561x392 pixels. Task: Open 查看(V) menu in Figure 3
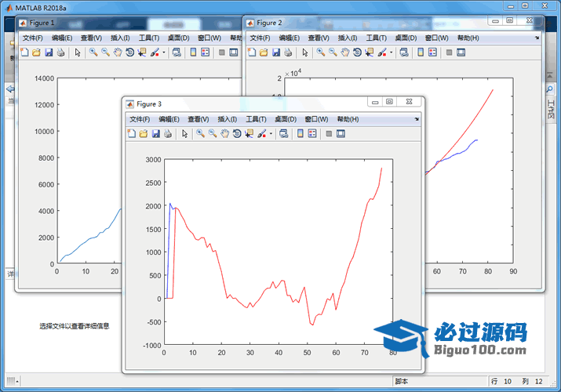[x=199, y=119]
